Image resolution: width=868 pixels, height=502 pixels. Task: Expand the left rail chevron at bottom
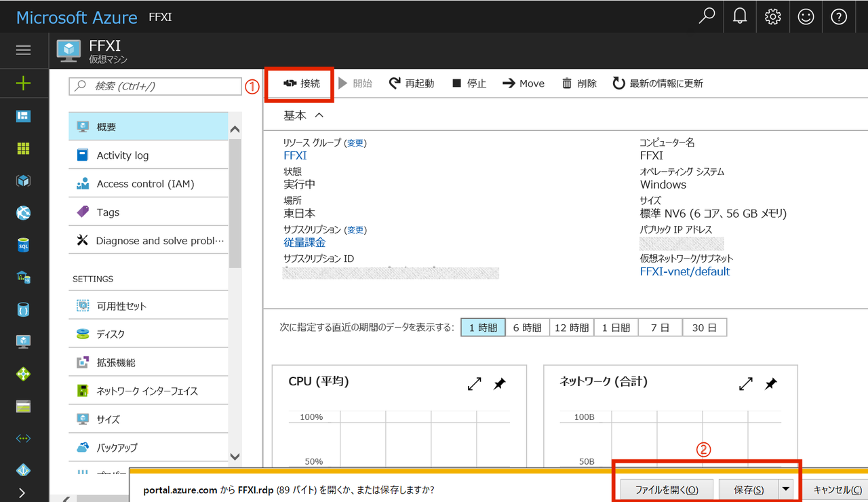[22, 493]
